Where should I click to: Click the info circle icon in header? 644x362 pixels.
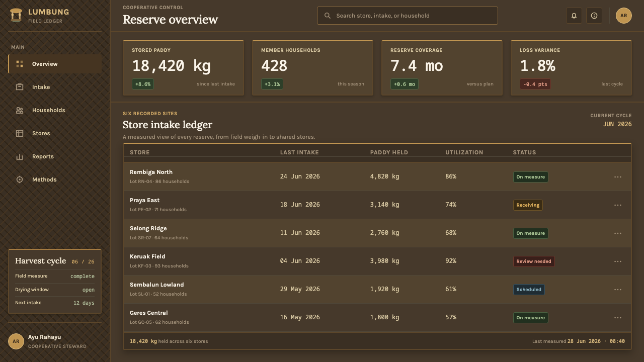(594, 16)
